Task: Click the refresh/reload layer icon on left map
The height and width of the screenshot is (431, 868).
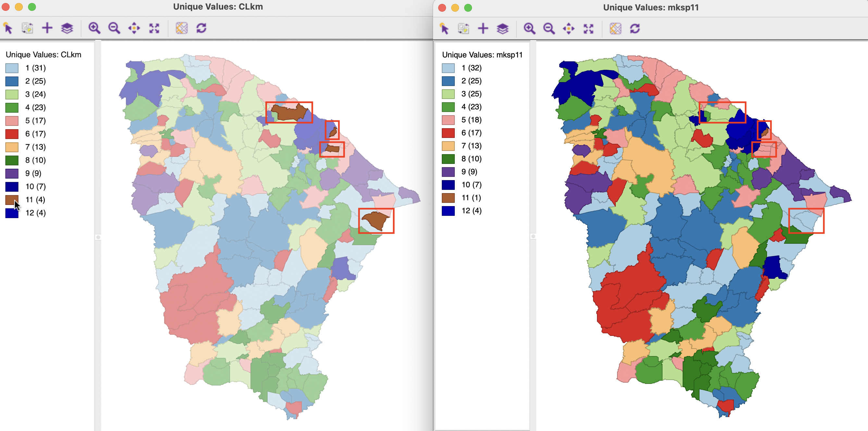Action: coord(202,27)
